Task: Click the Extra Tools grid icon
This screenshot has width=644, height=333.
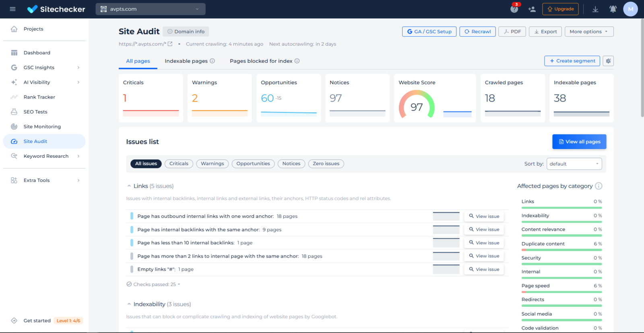Action: (x=14, y=180)
